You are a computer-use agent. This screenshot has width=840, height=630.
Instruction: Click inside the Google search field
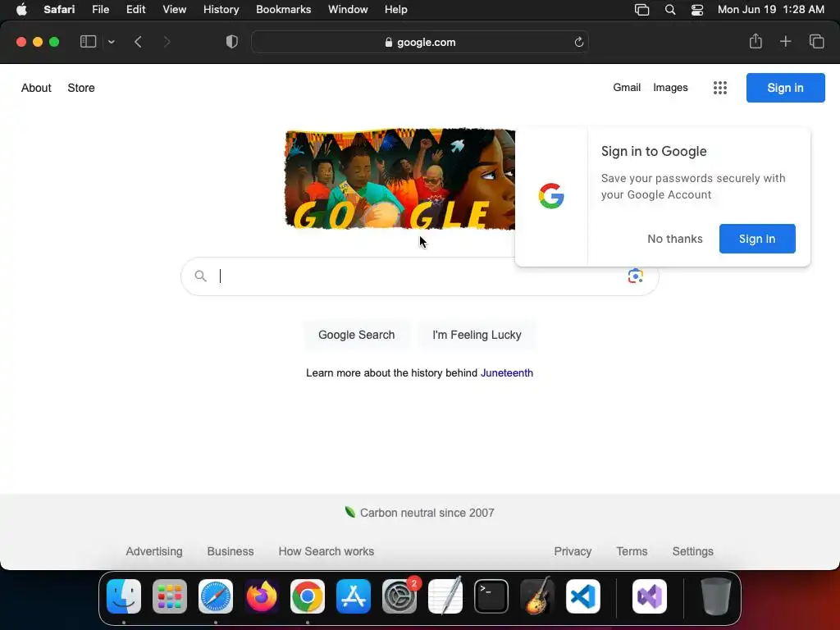point(420,276)
